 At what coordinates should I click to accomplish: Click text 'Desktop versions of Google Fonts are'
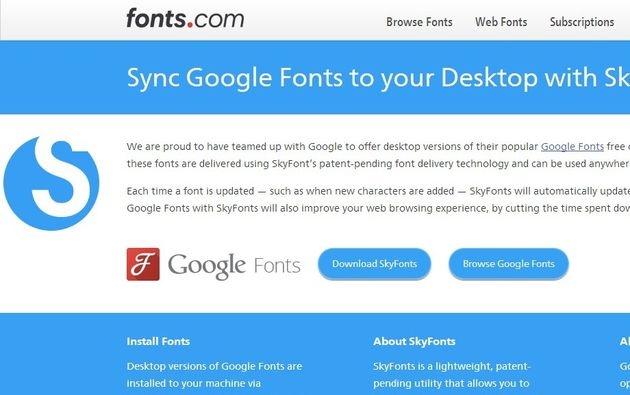pyautogui.click(x=214, y=366)
